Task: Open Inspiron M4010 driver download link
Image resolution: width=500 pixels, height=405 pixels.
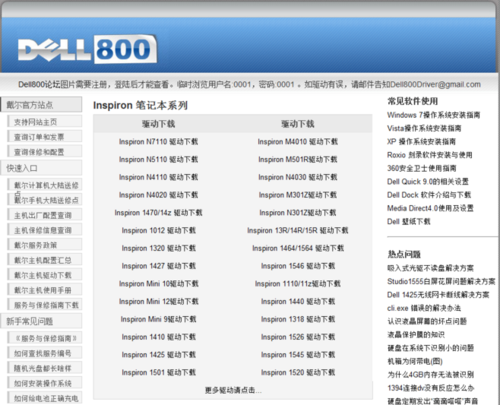Action: [298, 142]
